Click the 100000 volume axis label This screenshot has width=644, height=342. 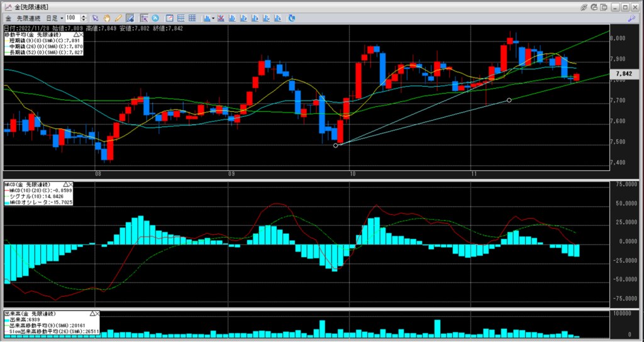pos(621,313)
